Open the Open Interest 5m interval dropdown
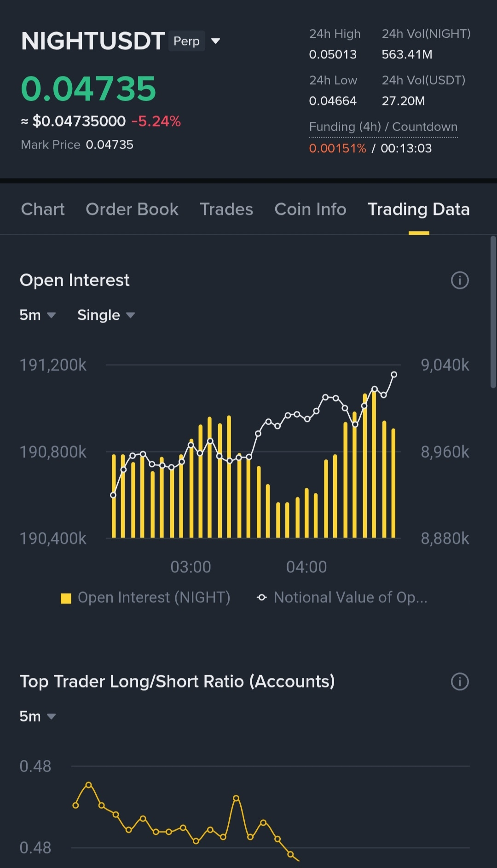 click(37, 315)
